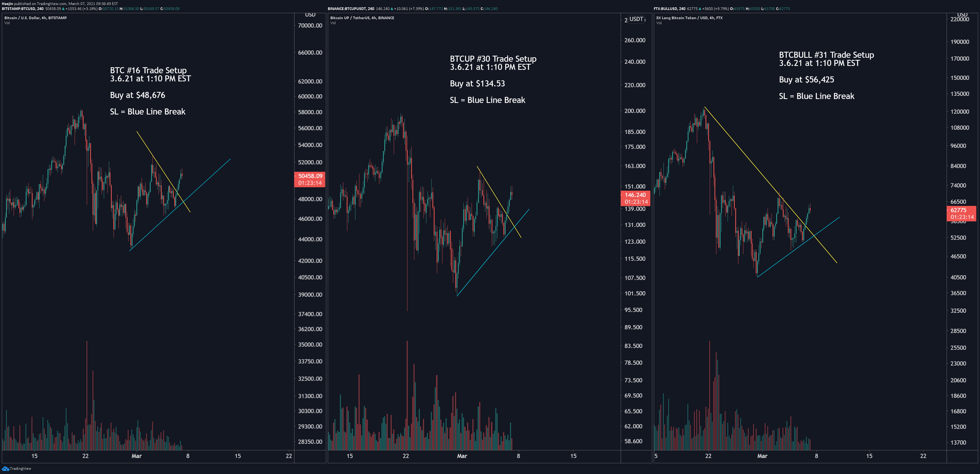Click the 70000.00 price level on left axis
980x474 pixels.
point(310,25)
